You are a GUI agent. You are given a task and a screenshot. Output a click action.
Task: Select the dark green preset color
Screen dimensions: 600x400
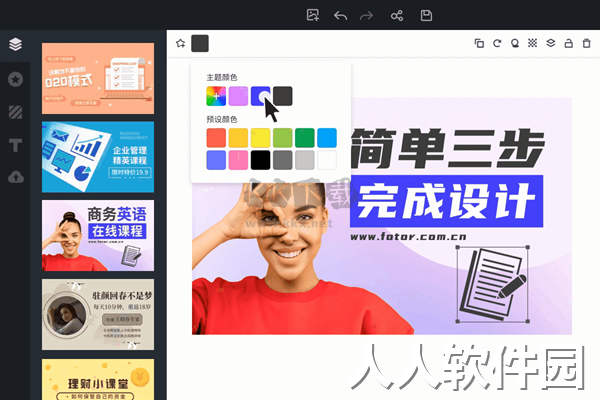[305, 138]
